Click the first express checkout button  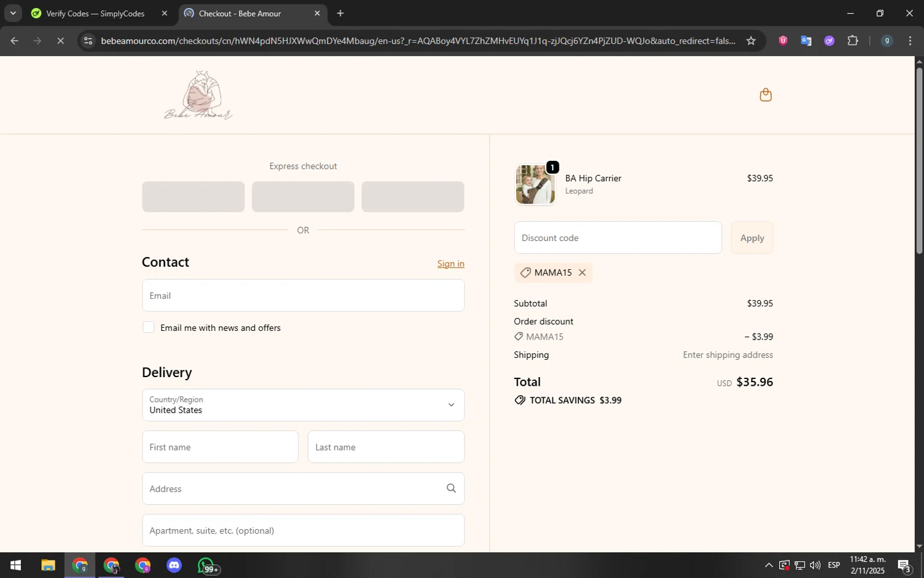(193, 197)
